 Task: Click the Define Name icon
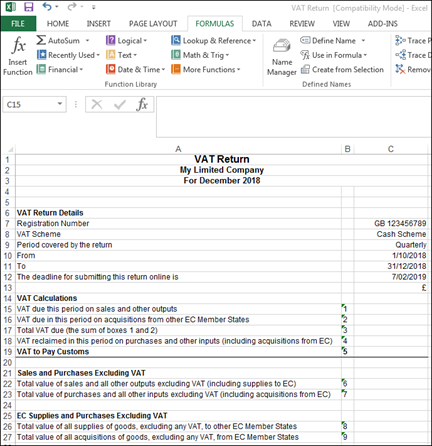point(305,40)
